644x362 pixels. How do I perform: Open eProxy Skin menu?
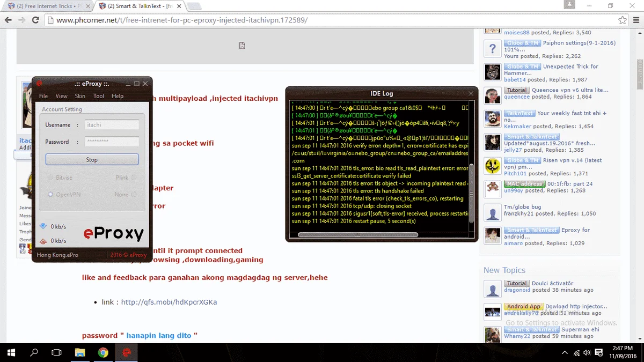click(80, 96)
